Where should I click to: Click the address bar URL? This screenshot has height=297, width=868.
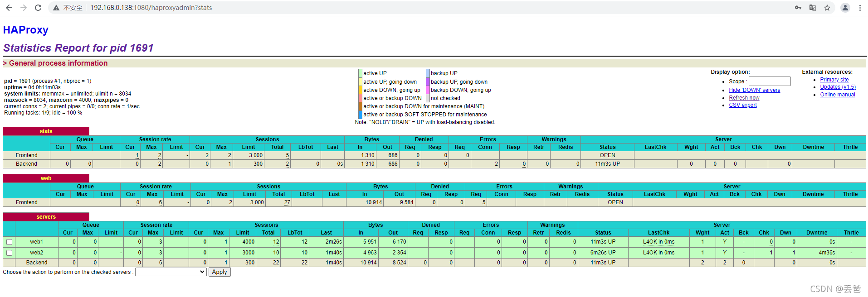(151, 8)
